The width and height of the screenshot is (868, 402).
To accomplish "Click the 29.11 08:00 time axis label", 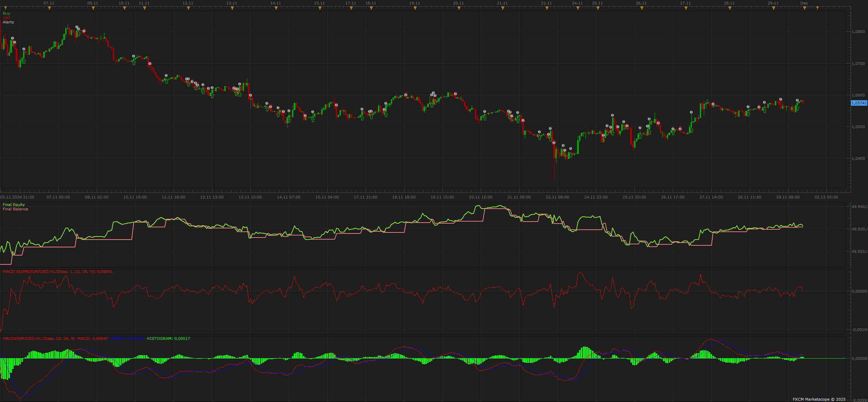I will click(x=788, y=197).
